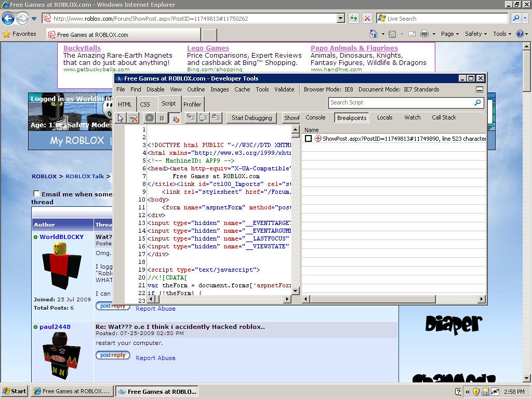The width and height of the screenshot is (532, 399).
Task: Switch to the Profiler tab
Action: click(x=192, y=104)
